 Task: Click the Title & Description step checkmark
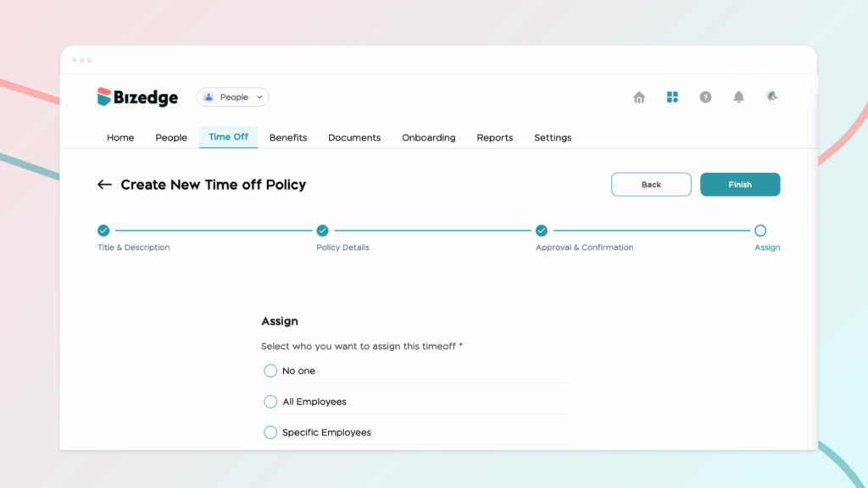click(x=103, y=230)
